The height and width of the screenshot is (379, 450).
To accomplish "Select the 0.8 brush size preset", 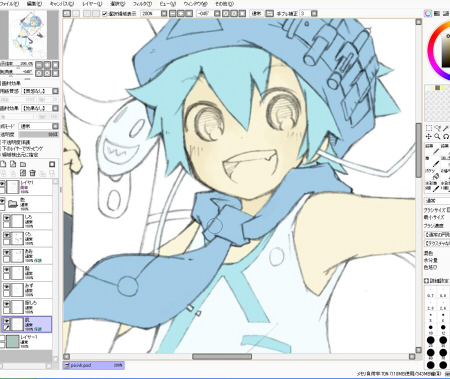I will click(443, 293).
